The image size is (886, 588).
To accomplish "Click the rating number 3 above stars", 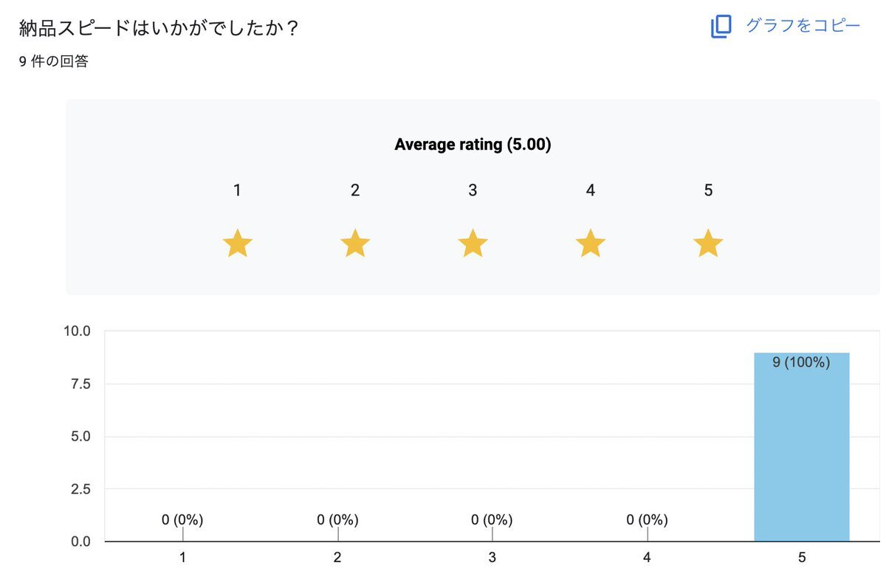I will tap(473, 190).
